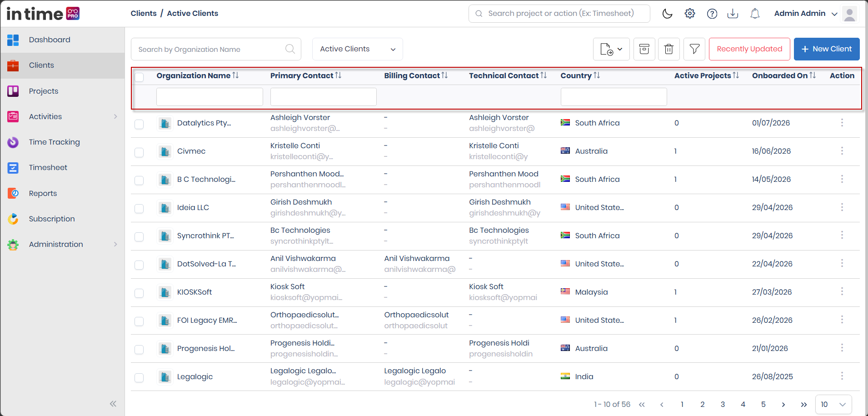
Task: Jump to last page double arrow
Action: coord(804,404)
